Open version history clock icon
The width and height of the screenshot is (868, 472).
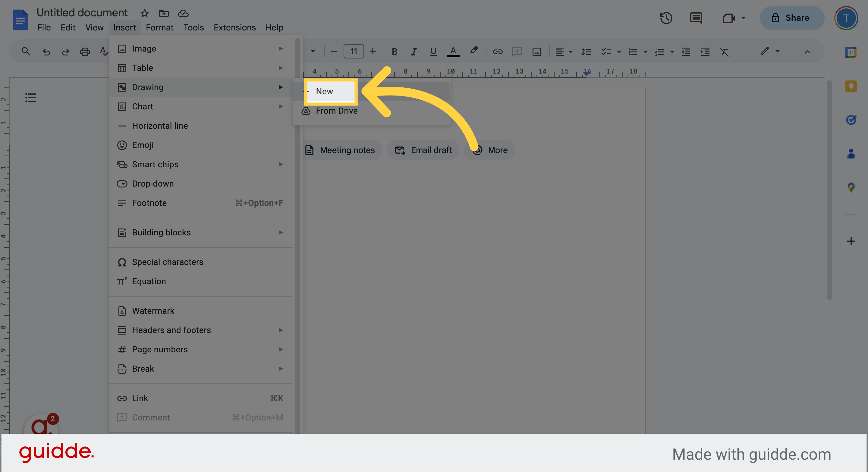666,18
